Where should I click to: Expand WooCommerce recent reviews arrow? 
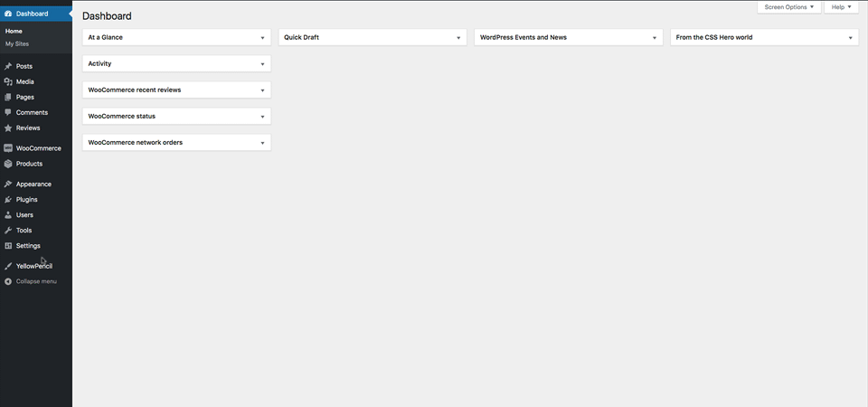pyautogui.click(x=262, y=90)
